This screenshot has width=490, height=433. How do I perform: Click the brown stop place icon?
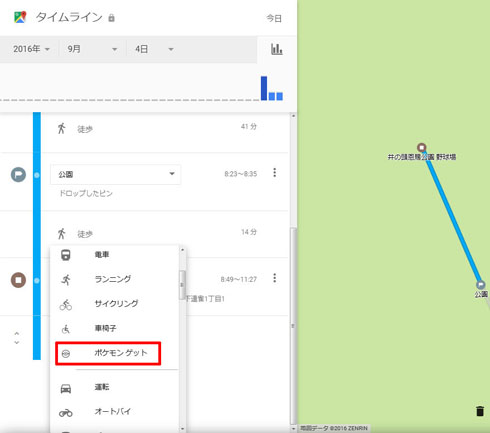[x=18, y=280]
